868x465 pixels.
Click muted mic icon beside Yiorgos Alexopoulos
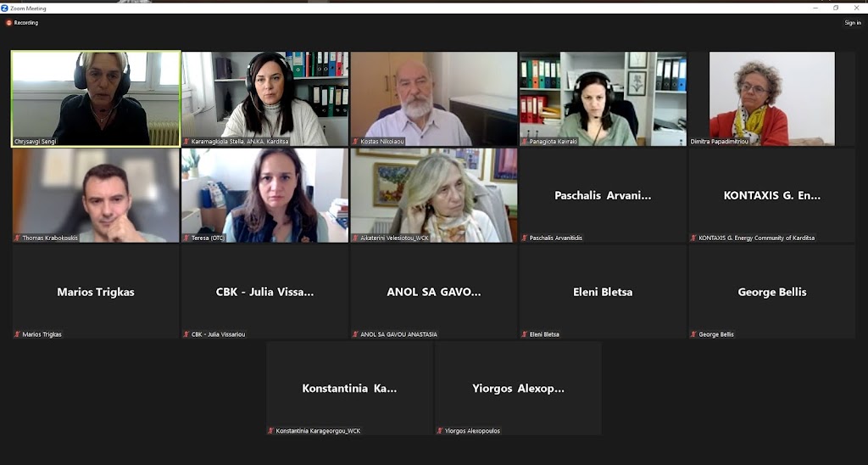[440, 431]
